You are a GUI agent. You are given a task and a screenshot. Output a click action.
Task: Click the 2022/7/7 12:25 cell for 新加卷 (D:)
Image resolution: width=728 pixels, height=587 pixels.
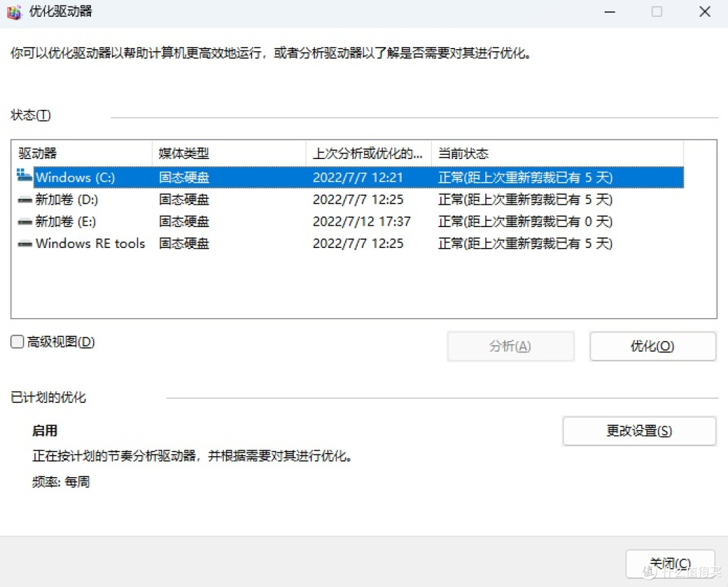[358, 199]
